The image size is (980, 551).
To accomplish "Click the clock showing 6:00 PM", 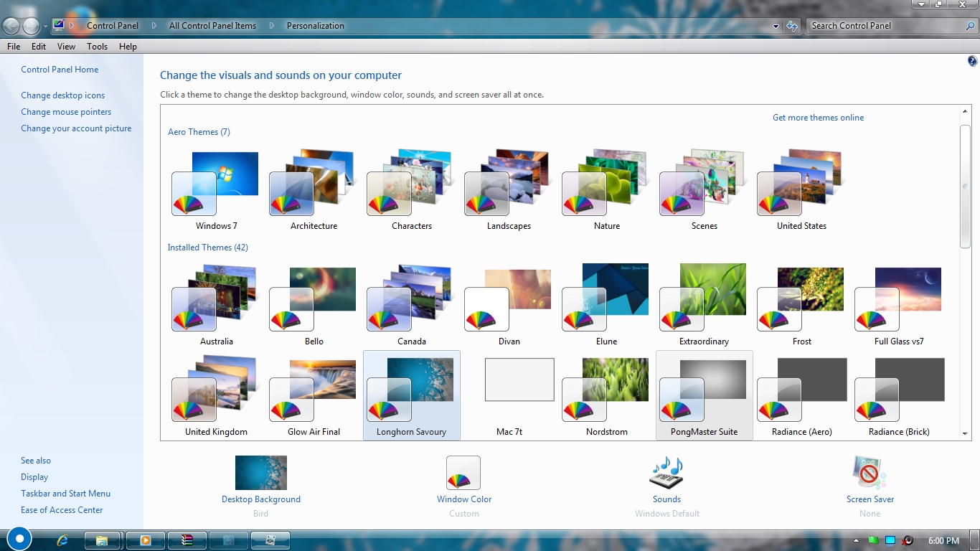I will 943,541.
